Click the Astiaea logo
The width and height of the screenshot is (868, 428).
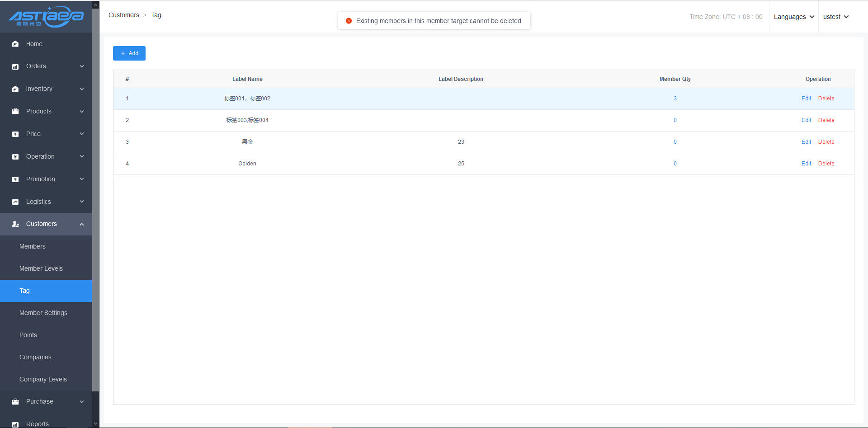click(46, 17)
